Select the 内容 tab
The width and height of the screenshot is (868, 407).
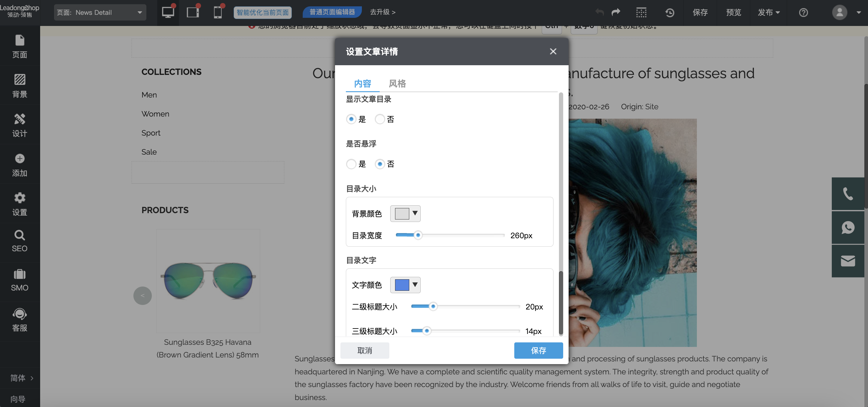point(362,83)
